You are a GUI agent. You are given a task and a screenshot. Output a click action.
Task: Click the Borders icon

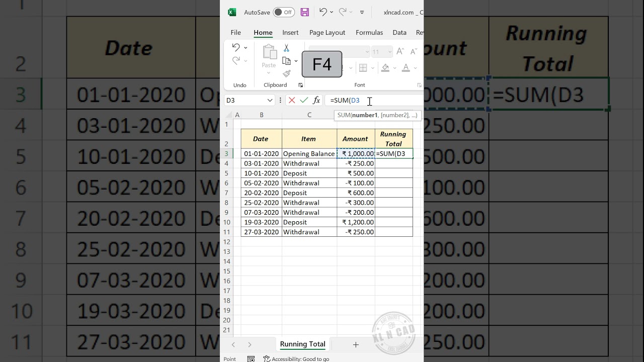363,67
